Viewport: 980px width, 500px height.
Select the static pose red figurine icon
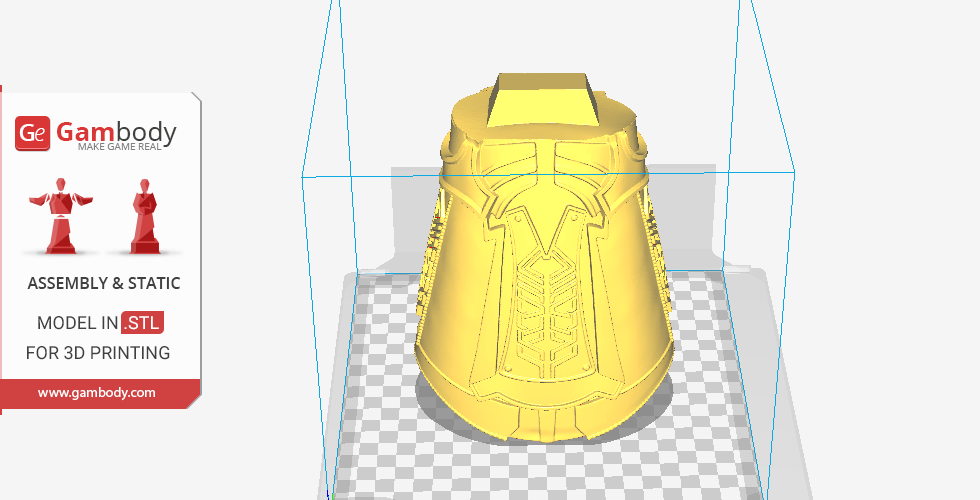click(x=145, y=215)
